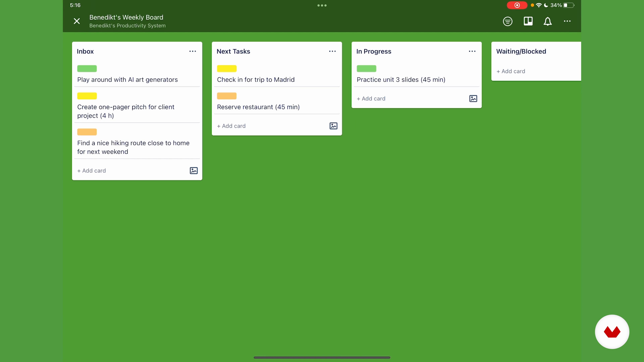This screenshot has height=362, width=644.
Task: Add image card in Next Tasks list
Action: (x=334, y=126)
